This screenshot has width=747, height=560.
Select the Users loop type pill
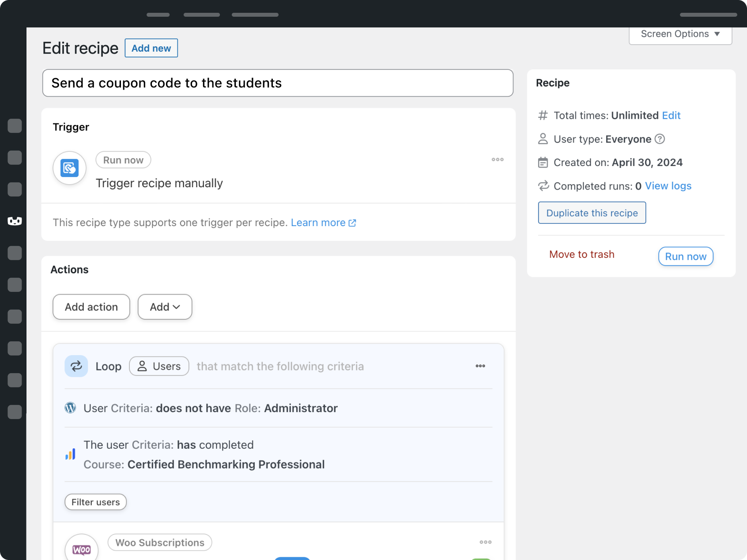(159, 366)
